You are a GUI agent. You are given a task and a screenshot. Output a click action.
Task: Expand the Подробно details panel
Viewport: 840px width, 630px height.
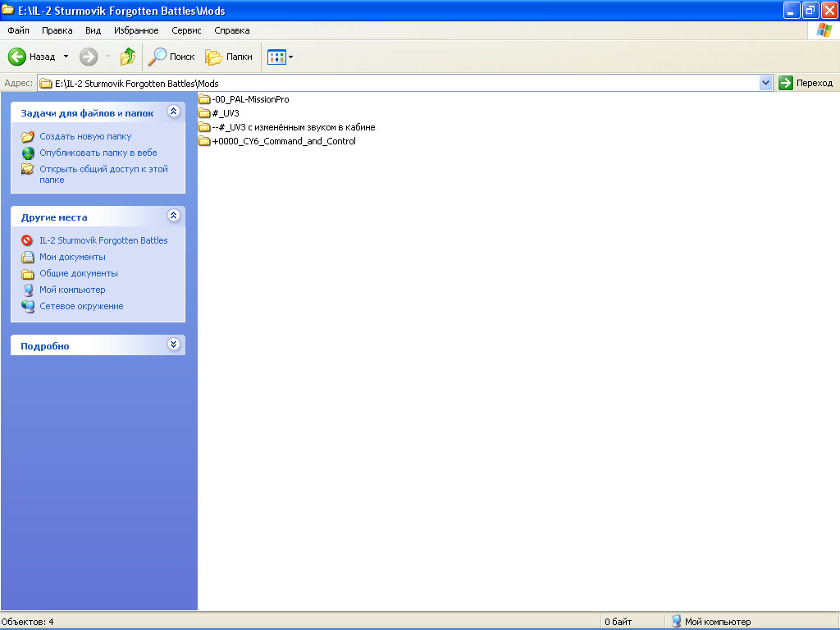tap(173, 344)
